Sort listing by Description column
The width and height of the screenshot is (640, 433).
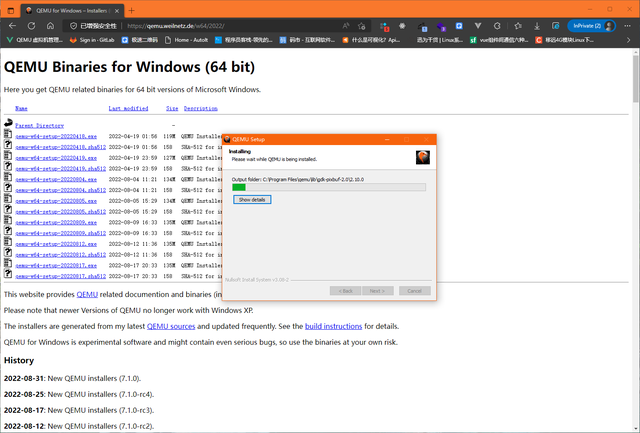200,108
